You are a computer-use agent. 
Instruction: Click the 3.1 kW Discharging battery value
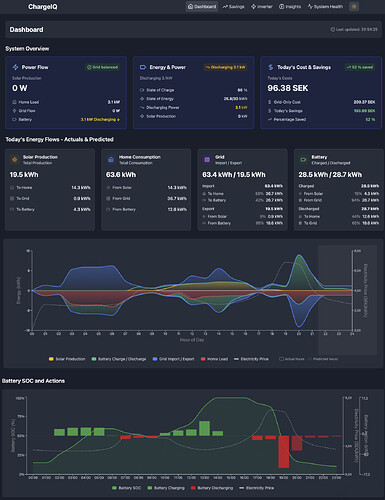pos(100,119)
